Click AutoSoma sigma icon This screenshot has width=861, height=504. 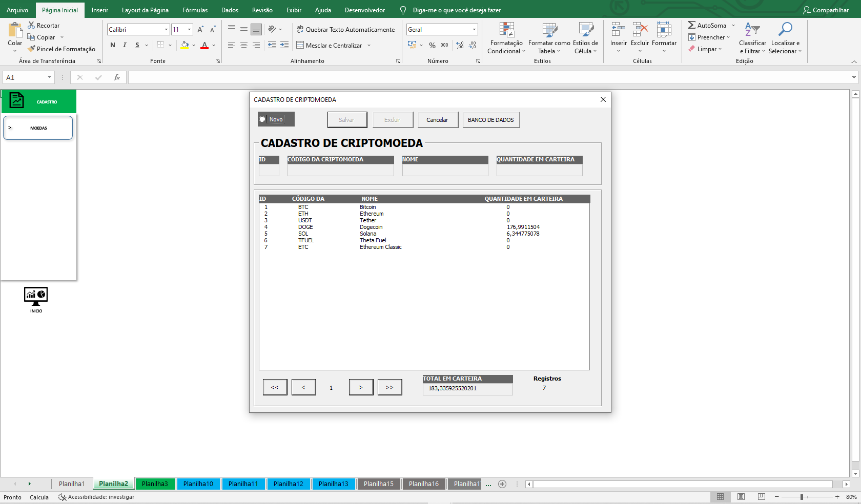click(x=692, y=25)
